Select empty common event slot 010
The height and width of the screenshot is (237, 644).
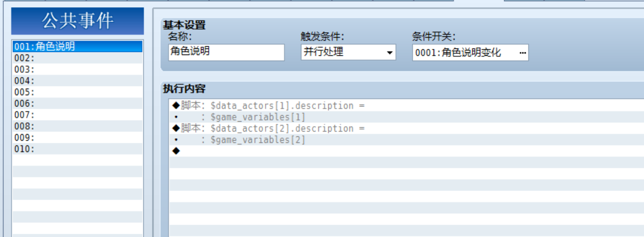[x=78, y=149]
